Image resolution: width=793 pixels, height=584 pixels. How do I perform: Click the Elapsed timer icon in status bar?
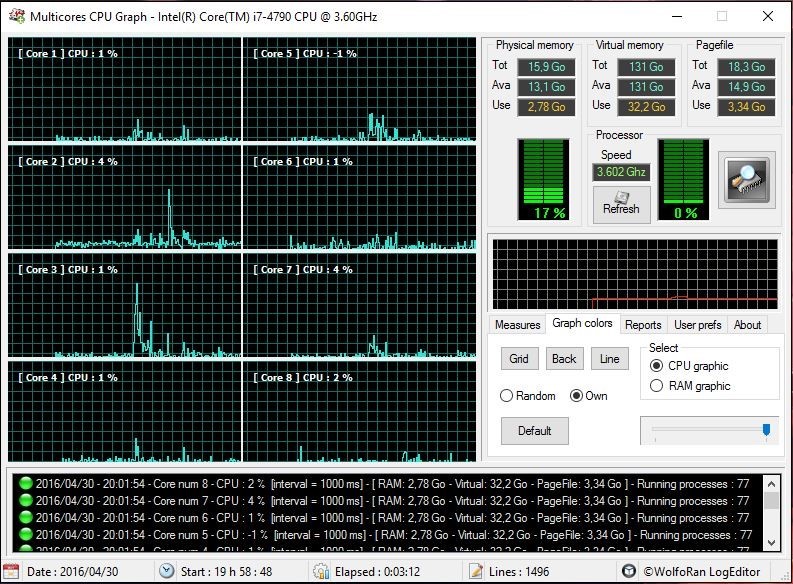pyautogui.click(x=320, y=571)
